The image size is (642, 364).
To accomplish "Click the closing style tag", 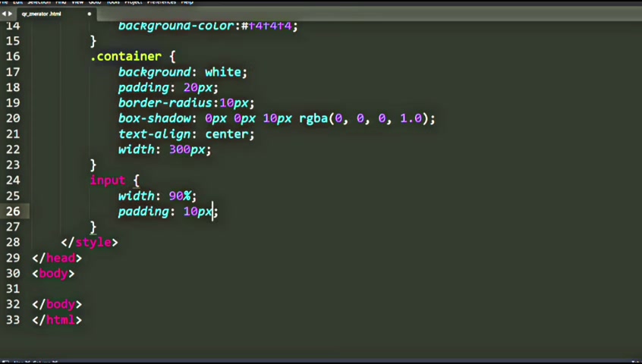I will point(90,243).
